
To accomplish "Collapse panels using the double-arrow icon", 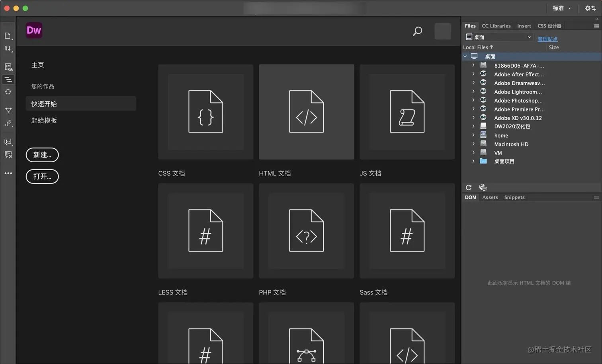I will pos(596,19).
